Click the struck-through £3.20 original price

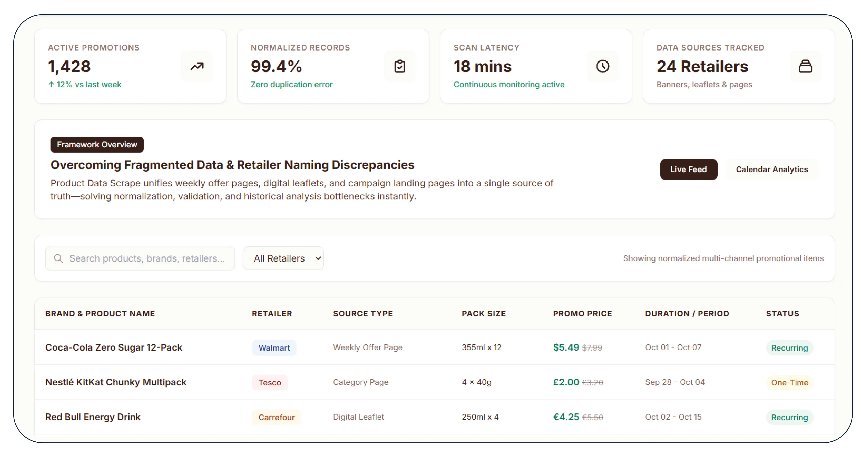(x=592, y=383)
